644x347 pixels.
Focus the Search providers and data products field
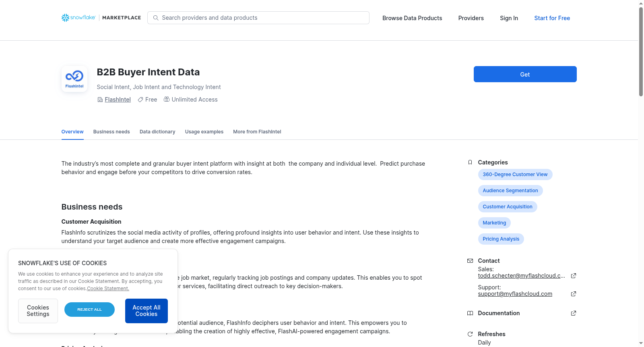[258, 18]
